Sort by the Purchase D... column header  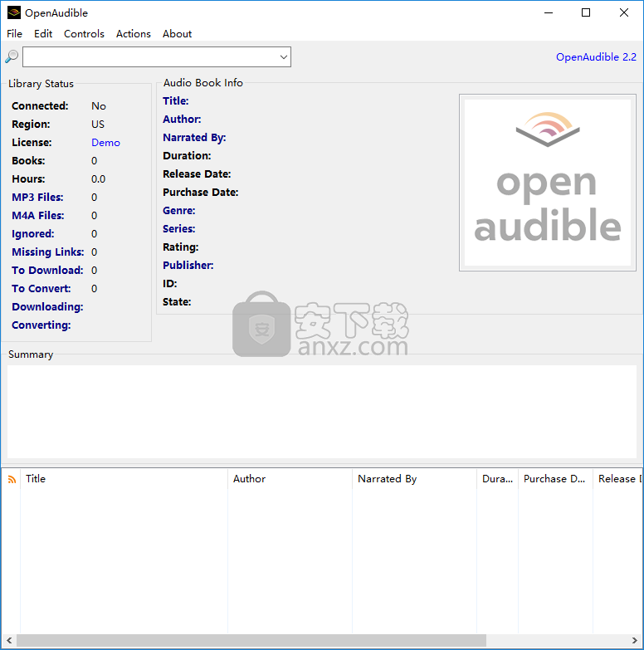click(x=555, y=479)
